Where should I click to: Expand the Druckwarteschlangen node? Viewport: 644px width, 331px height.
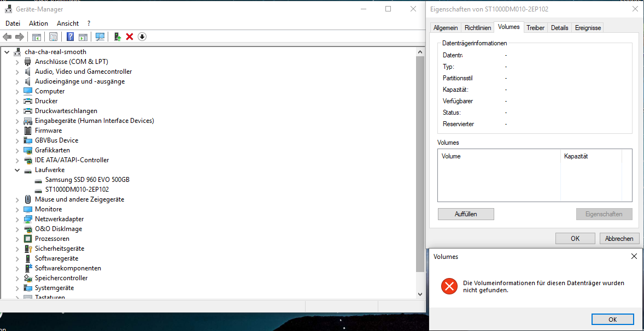tap(17, 111)
